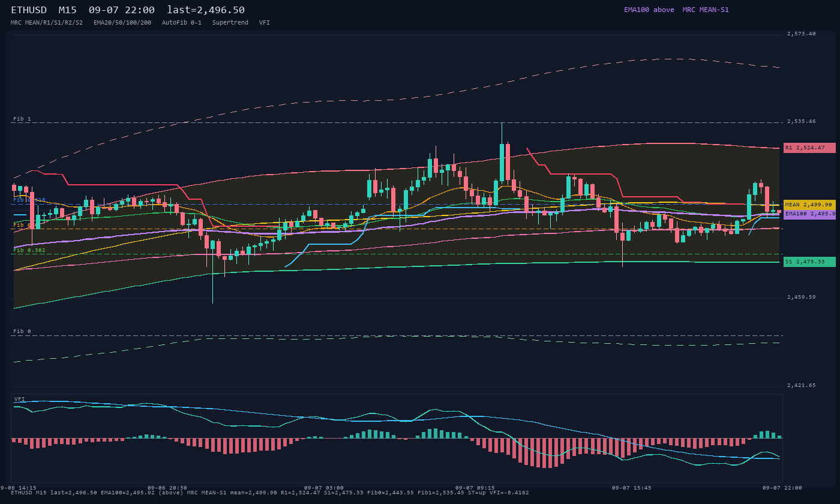
Task: Click the "Supertrend" indicator label
Action: [230, 23]
